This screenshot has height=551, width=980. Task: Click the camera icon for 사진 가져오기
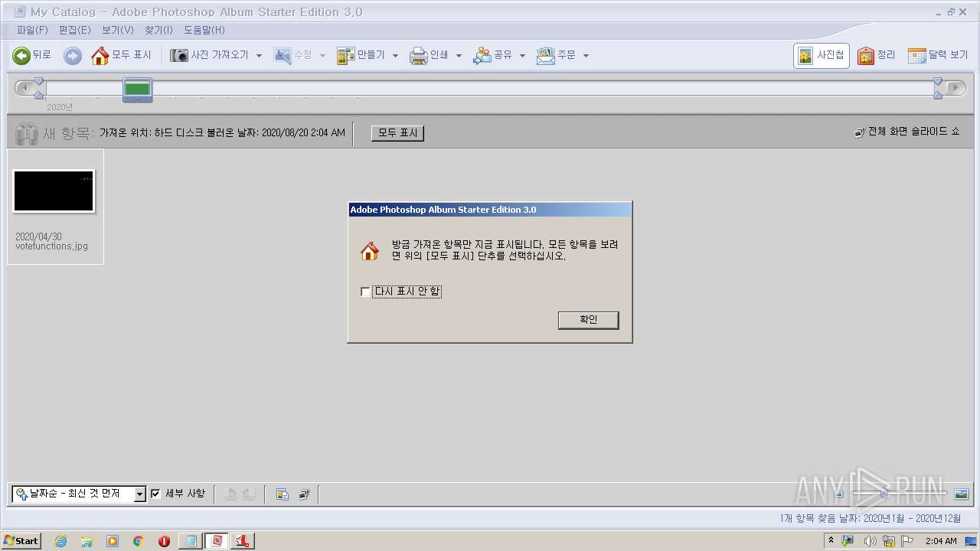point(179,55)
